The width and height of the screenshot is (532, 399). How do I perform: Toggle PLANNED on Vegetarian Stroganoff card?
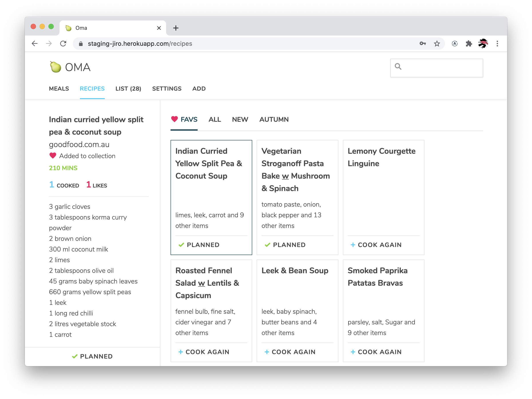[x=285, y=245]
